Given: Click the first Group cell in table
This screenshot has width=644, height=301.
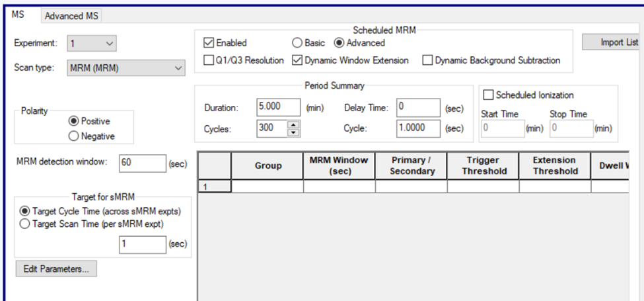Looking at the screenshot, I should [x=267, y=187].
